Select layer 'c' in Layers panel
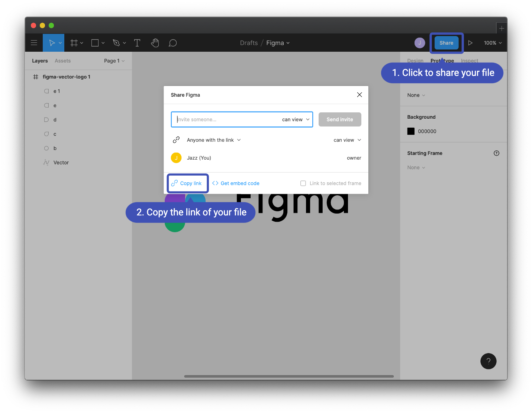This screenshot has width=532, height=413. 78,134
